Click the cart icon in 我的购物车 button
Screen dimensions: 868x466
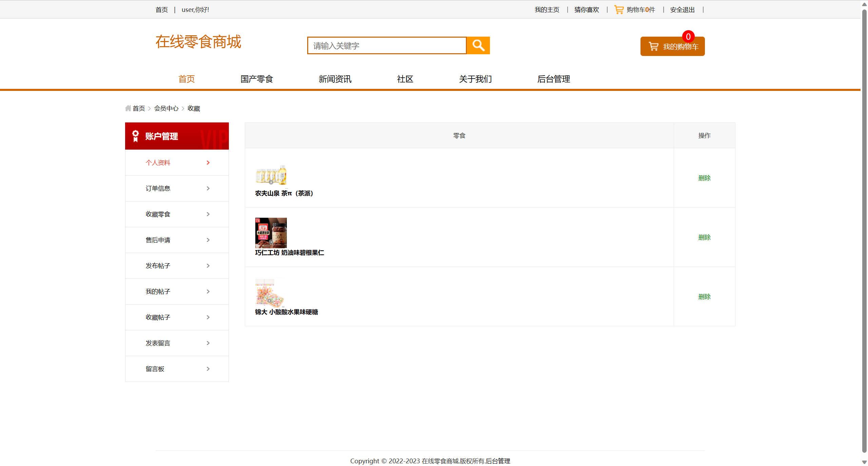(653, 46)
